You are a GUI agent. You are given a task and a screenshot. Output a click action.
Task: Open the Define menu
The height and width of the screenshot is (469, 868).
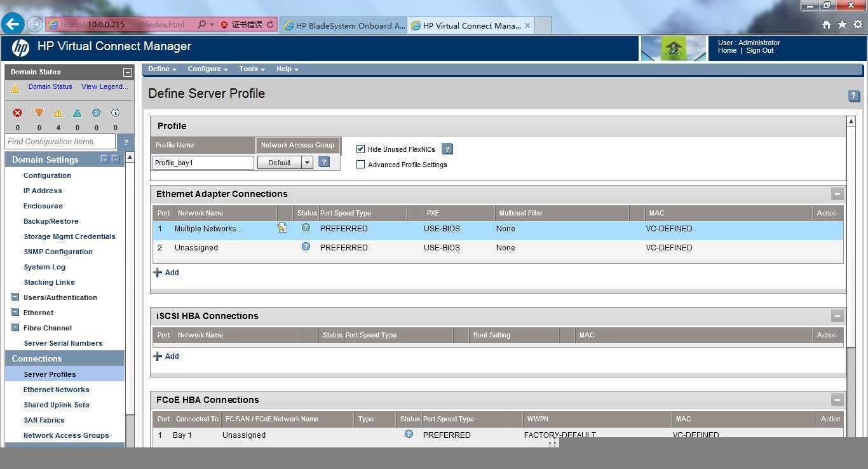coord(162,69)
